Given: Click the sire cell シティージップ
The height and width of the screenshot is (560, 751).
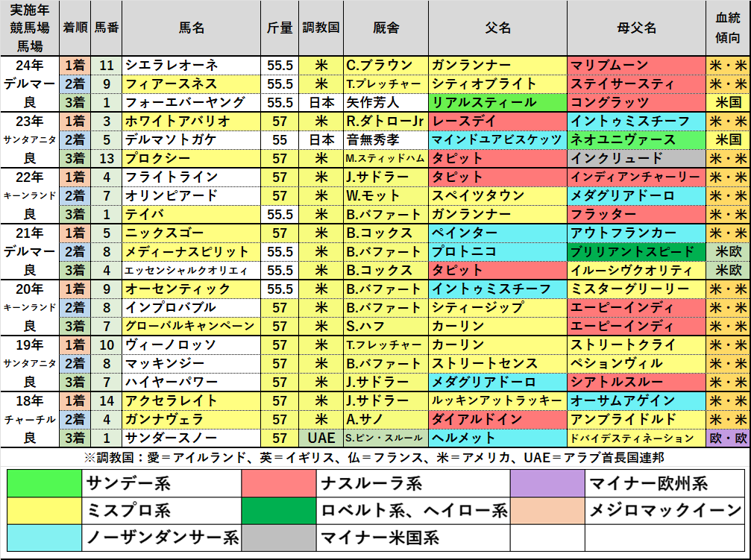Looking at the screenshot, I should coord(497,308).
